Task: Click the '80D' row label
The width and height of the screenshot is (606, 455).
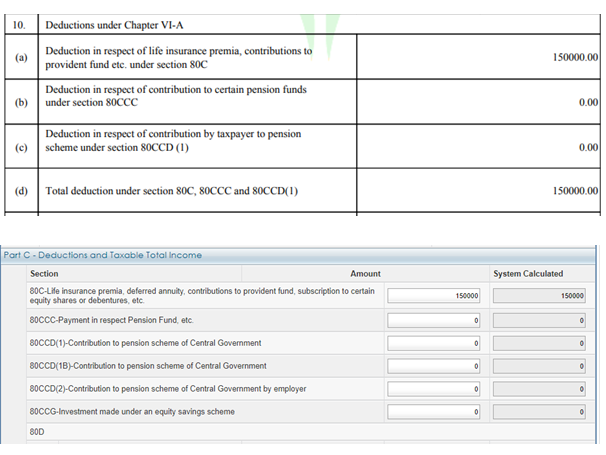Action: [x=37, y=432]
